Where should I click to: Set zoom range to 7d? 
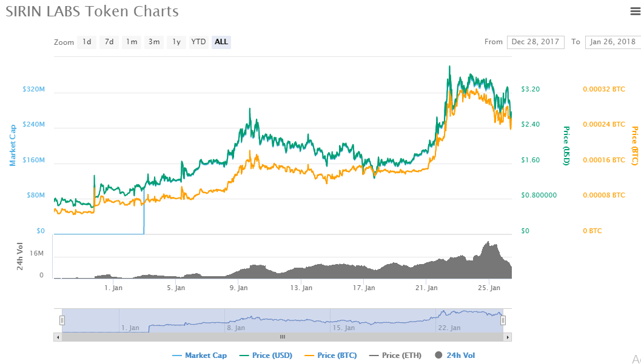(x=109, y=42)
